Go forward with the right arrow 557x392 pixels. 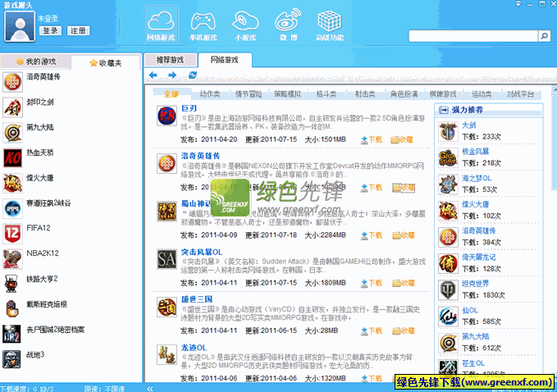coord(172,75)
